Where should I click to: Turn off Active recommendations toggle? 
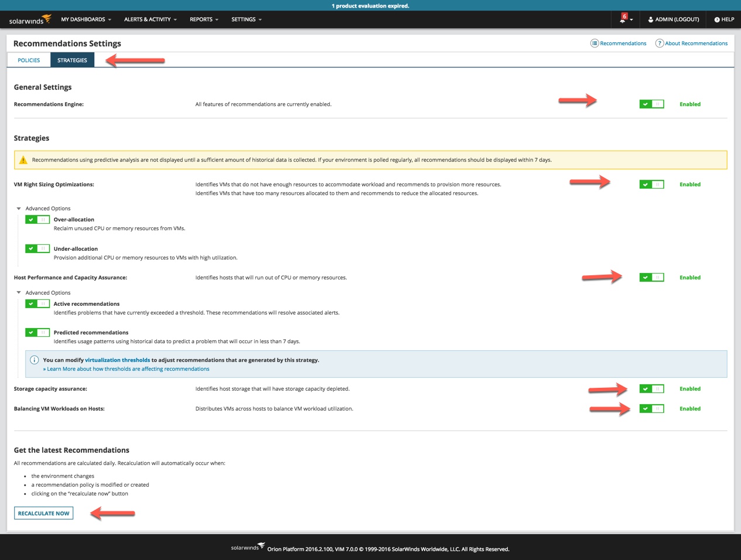(37, 304)
